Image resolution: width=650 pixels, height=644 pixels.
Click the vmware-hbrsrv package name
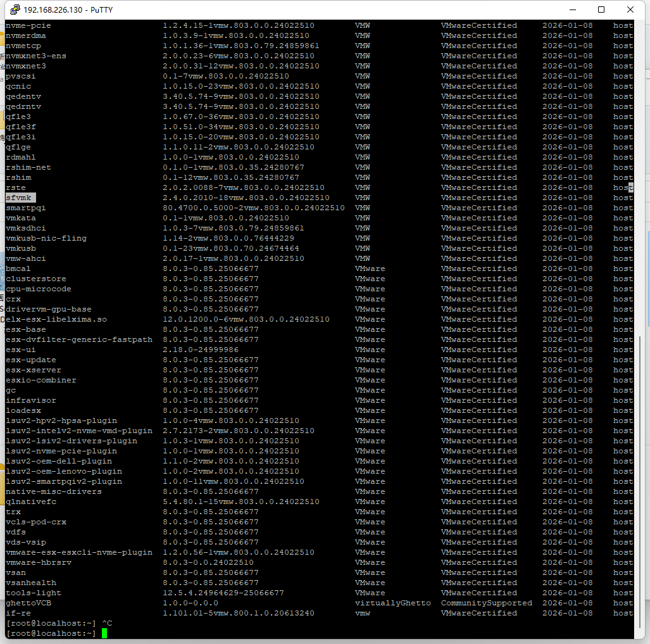pyautogui.click(x=38, y=563)
